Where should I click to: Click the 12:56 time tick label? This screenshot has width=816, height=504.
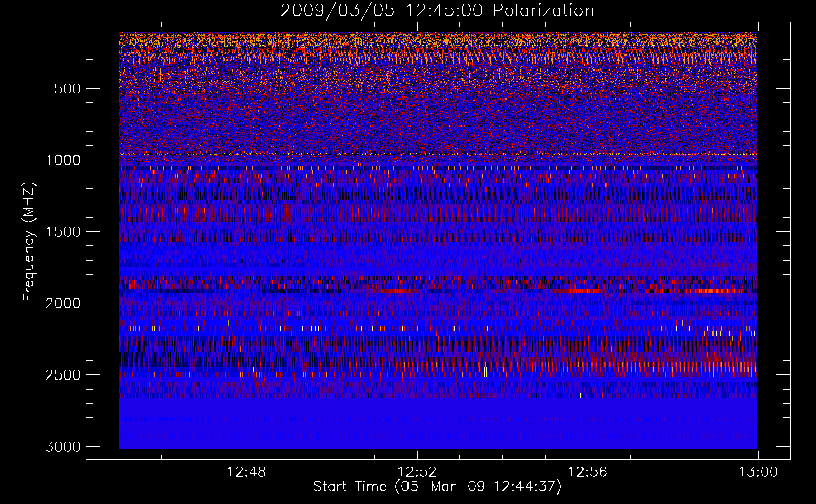pos(588,472)
